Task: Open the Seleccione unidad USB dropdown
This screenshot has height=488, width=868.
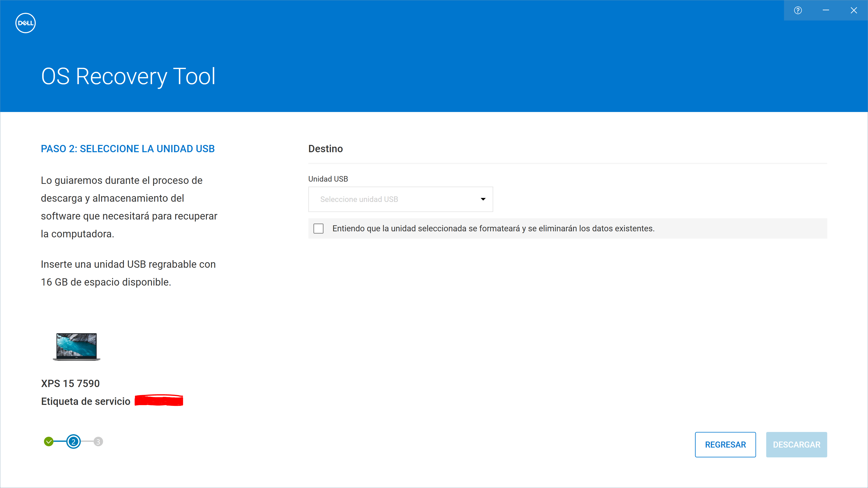Action: [x=400, y=199]
